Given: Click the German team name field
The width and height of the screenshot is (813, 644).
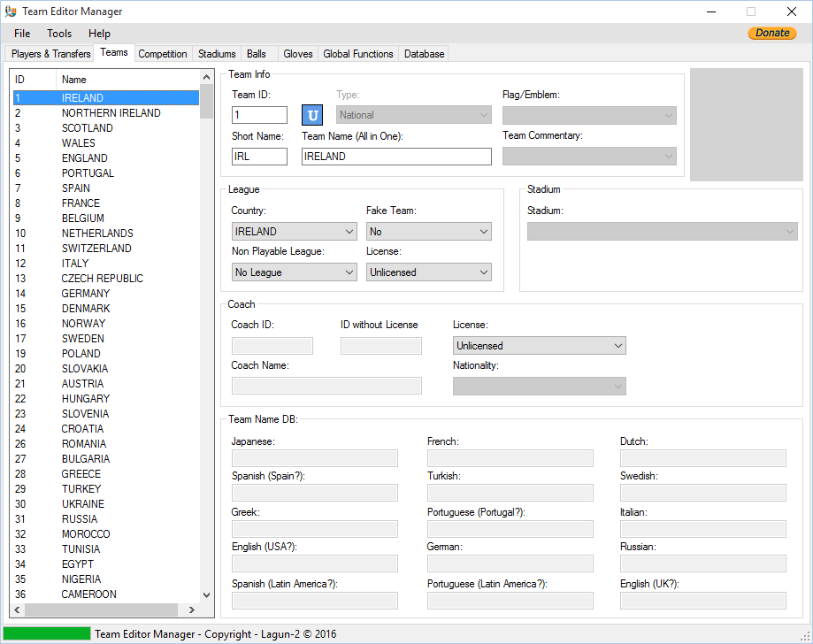Looking at the screenshot, I should tap(510, 563).
